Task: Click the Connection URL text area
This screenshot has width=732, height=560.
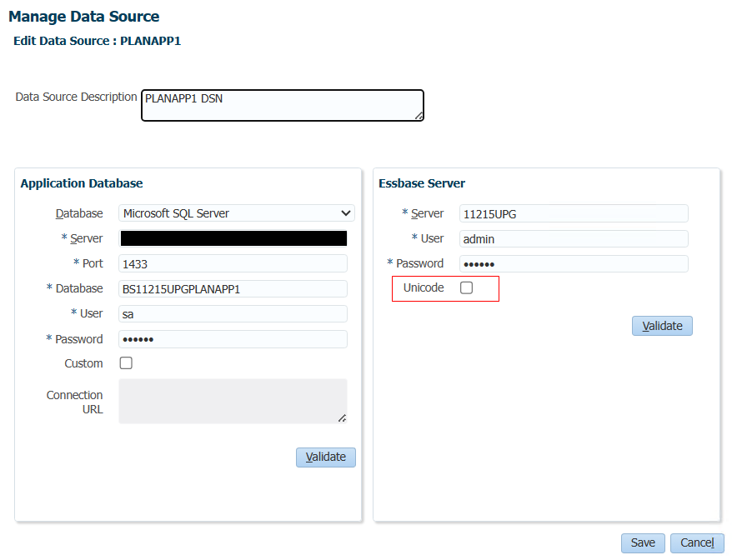Action: [233, 402]
